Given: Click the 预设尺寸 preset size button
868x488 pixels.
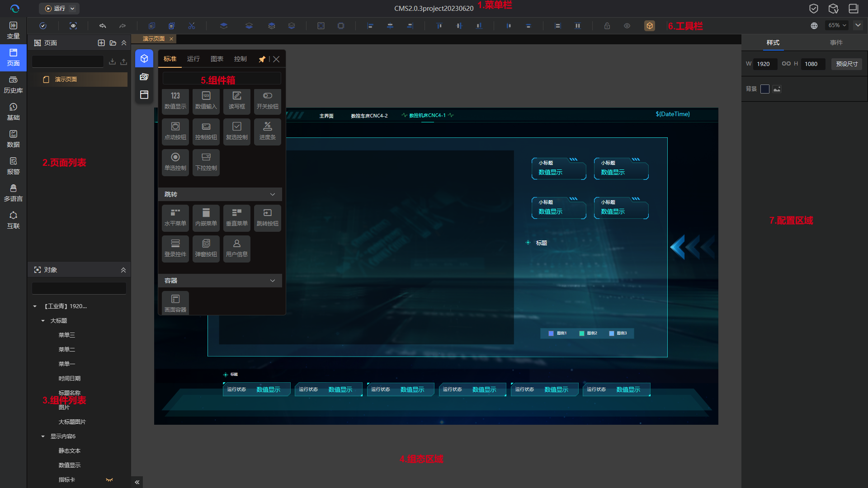Looking at the screenshot, I should (847, 64).
